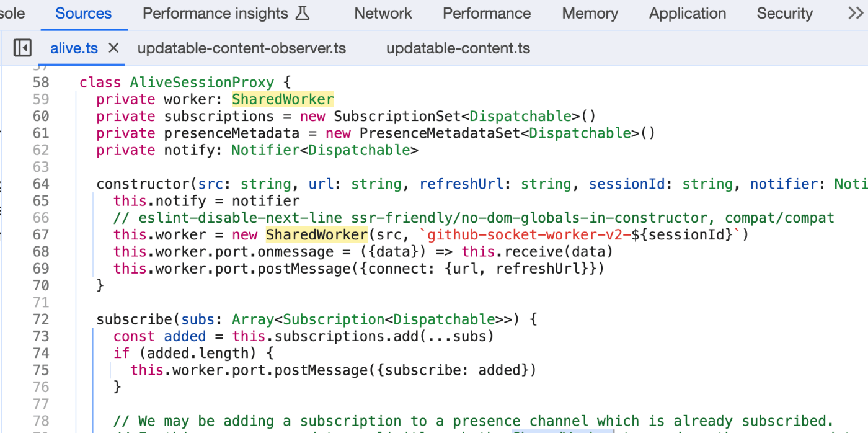Screen dimensions: 868x433
Task: Open the updatable-content.ts file tab
Action: point(458,48)
